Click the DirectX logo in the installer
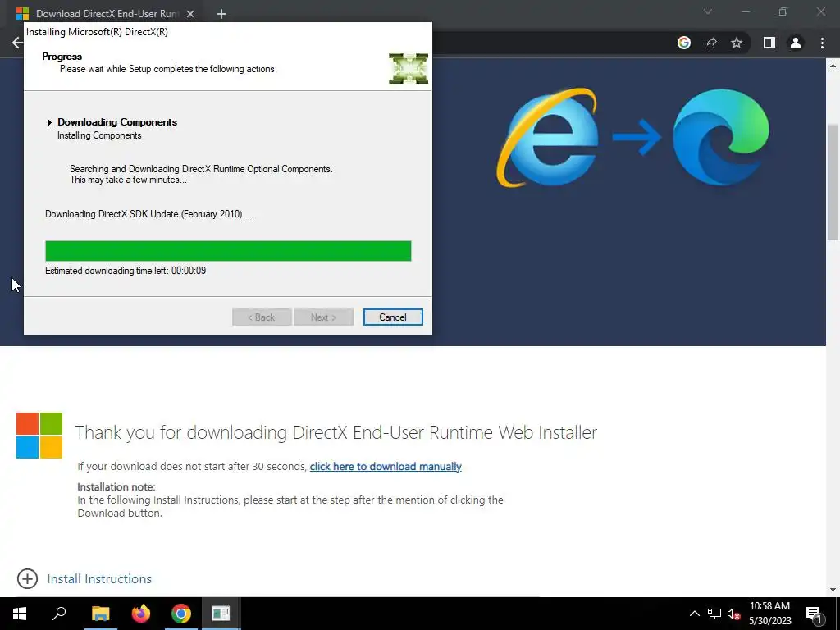Image resolution: width=840 pixels, height=630 pixels. [x=409, y=69]
